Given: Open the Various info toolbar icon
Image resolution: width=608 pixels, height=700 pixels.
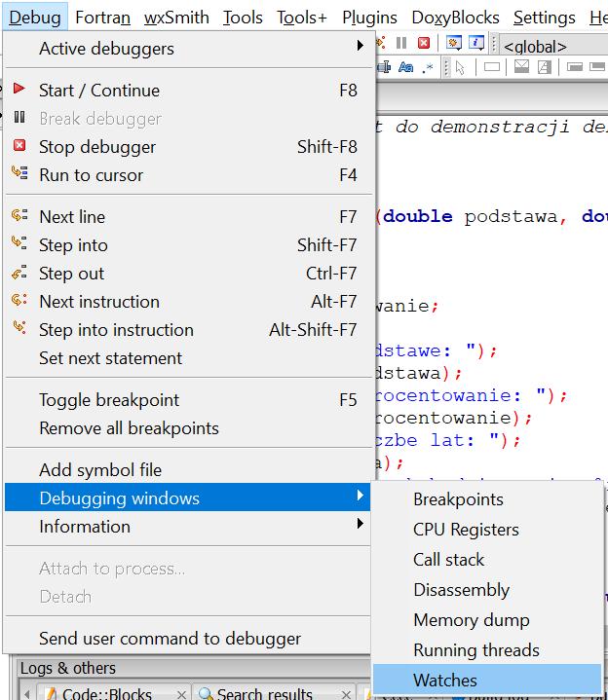Looking at the screenshot, I should (476, 43).
